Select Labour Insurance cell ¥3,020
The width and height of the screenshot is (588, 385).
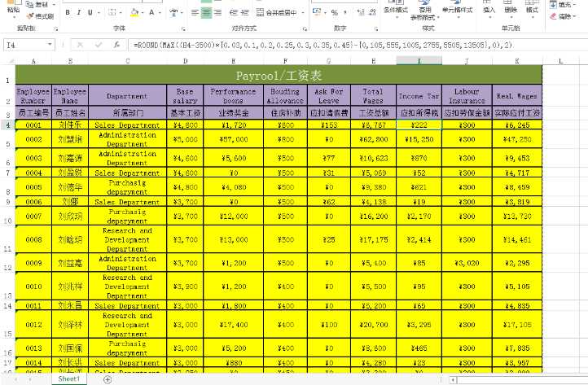(467, 263)
